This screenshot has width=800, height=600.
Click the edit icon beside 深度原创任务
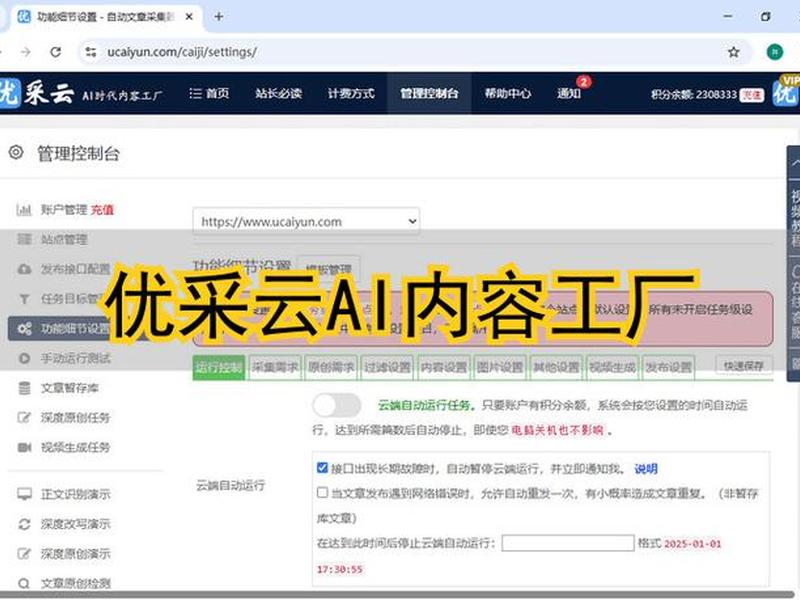pos(24,418)
